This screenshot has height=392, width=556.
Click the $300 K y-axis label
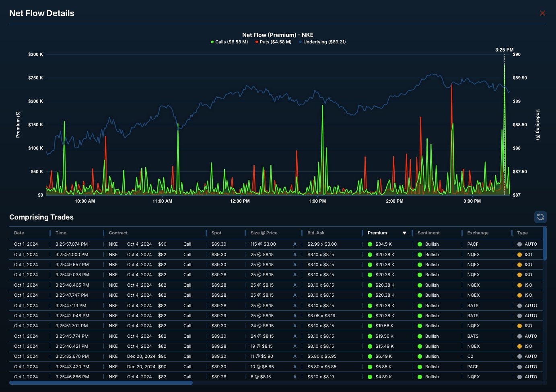point(35,54)
